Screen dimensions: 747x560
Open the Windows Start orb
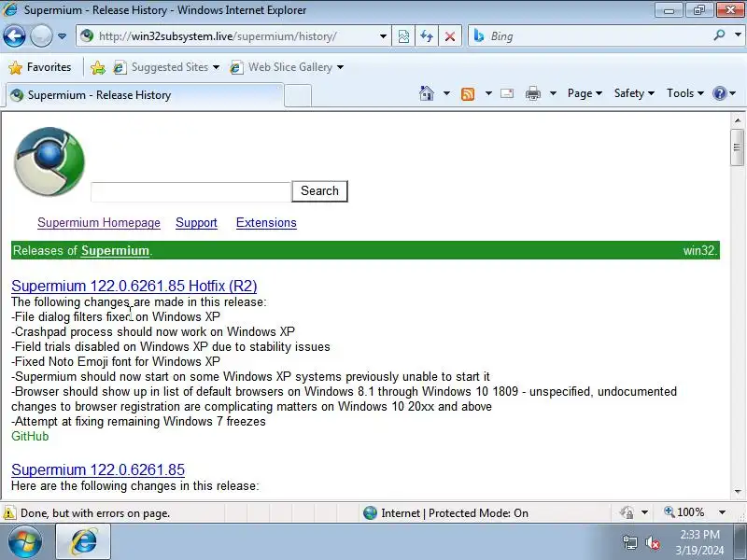tap(24, 541)
